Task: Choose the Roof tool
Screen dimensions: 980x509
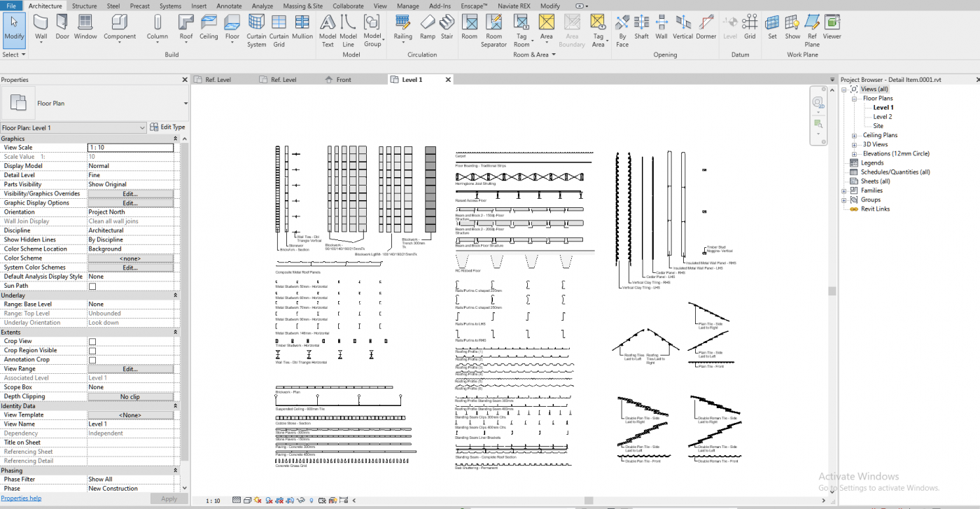Action: 185,27
